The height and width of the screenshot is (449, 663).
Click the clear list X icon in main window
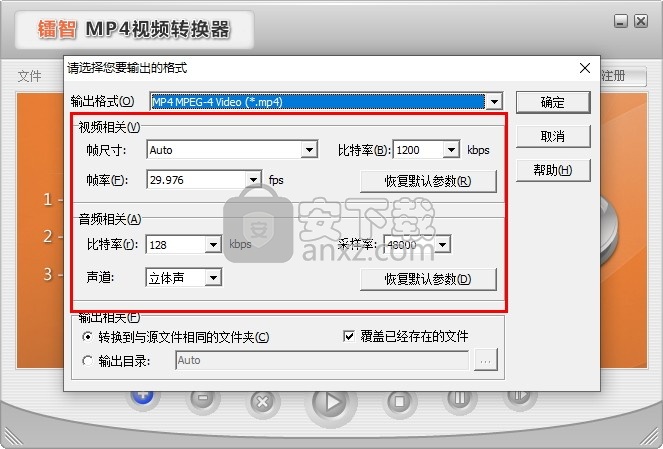point(263,401)
